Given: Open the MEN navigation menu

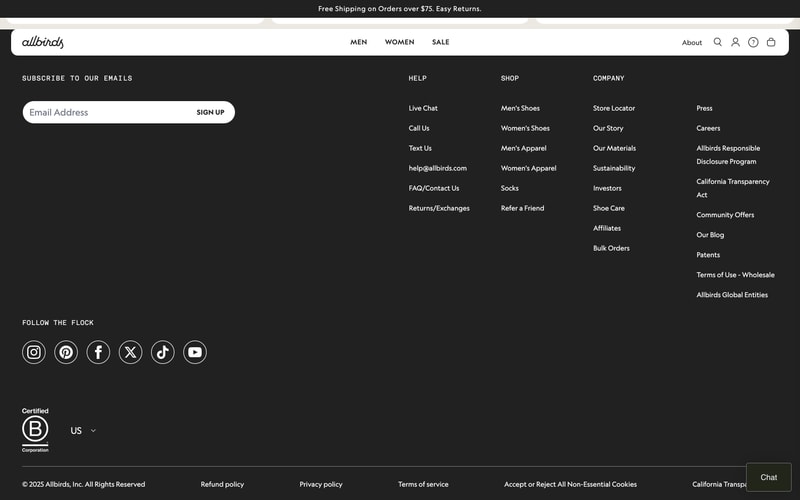Looking at the screenshot, I should [359, 42].
